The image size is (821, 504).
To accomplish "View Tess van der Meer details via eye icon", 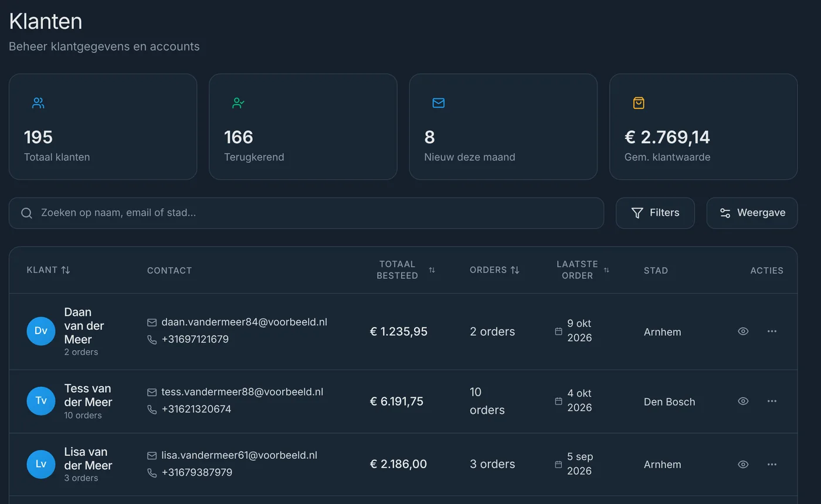I will pos(743,401).
